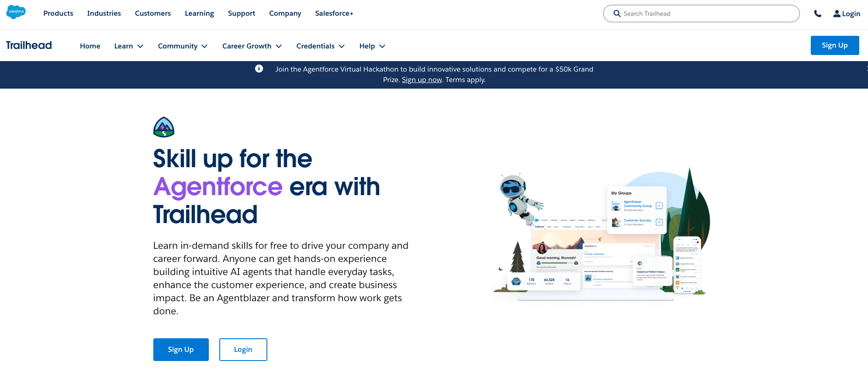868x385 pixels.
Task: Expand the Career Growth menu
Action: point(252,46)
